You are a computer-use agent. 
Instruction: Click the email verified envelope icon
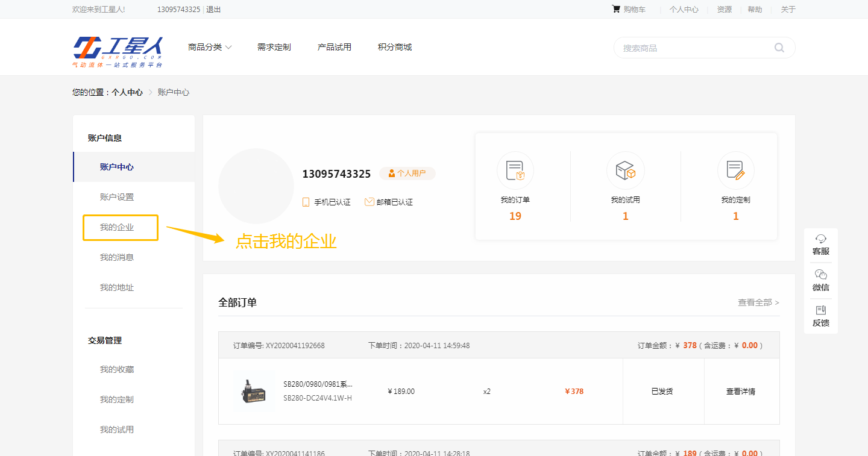(370, 202)
